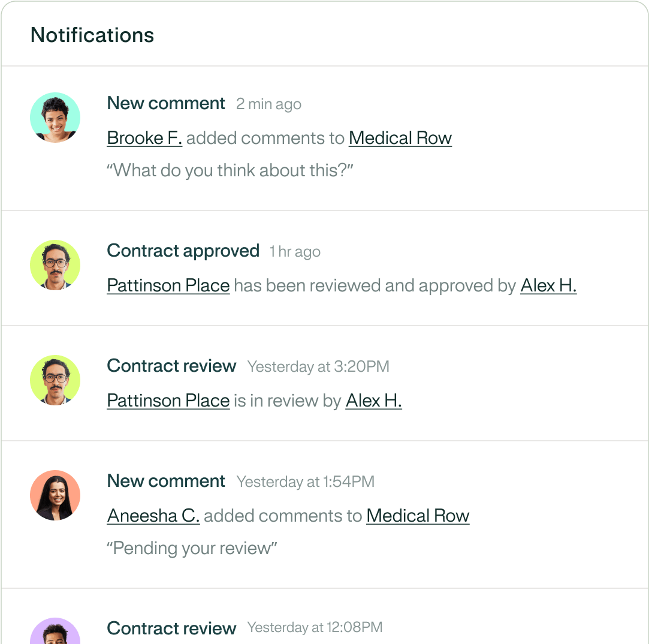The image size is (649, 644).
Task: Click the "New comment" title from 2 min ago
Action: 166,103
